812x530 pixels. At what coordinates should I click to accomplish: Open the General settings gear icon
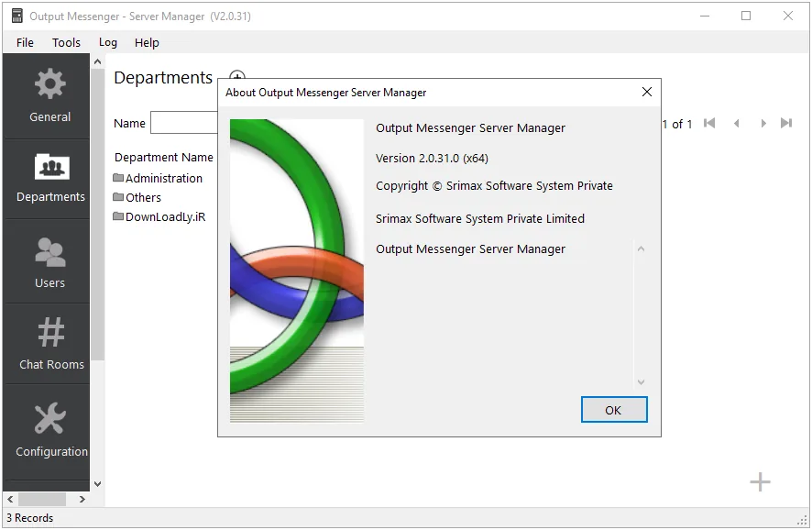[x=49, y=83]
